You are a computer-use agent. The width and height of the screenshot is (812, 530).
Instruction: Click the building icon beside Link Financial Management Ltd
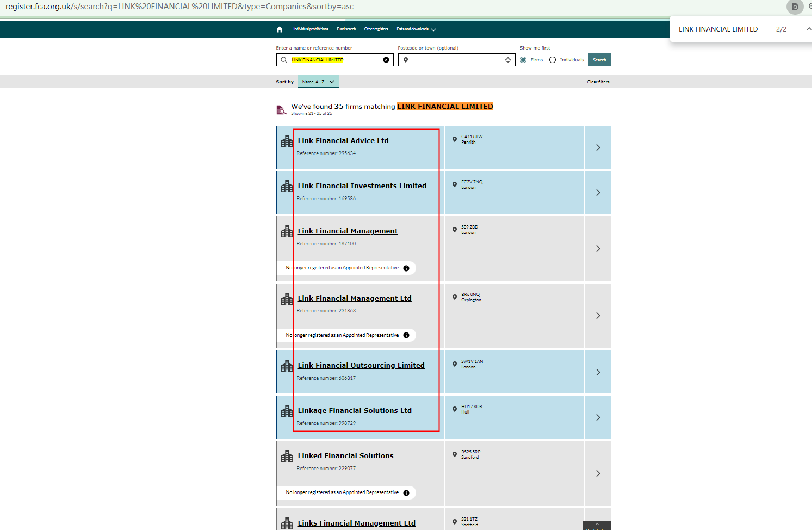click(287, 299)
